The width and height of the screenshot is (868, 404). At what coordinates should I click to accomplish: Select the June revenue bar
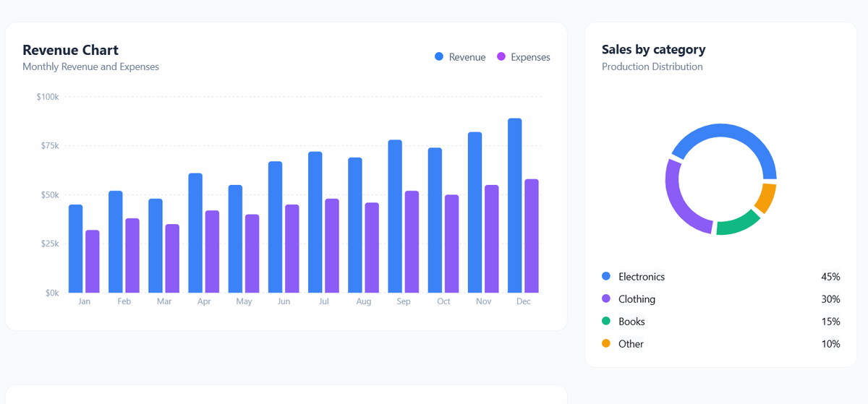click(x=276, y=227)
